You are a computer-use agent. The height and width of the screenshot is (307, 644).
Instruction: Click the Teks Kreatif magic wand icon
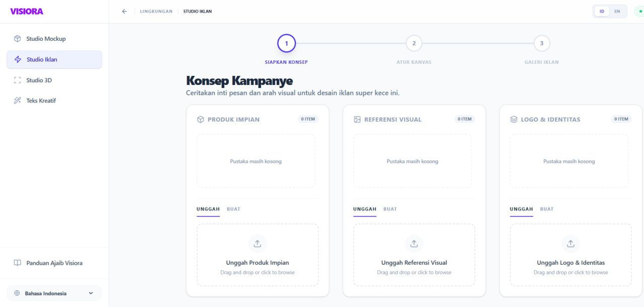(18, 100)
